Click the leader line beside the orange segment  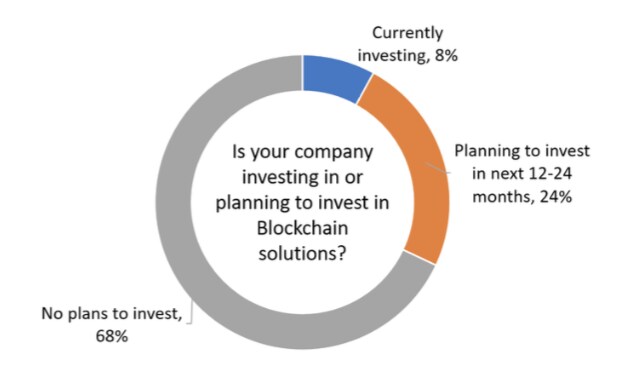(438, 168)
